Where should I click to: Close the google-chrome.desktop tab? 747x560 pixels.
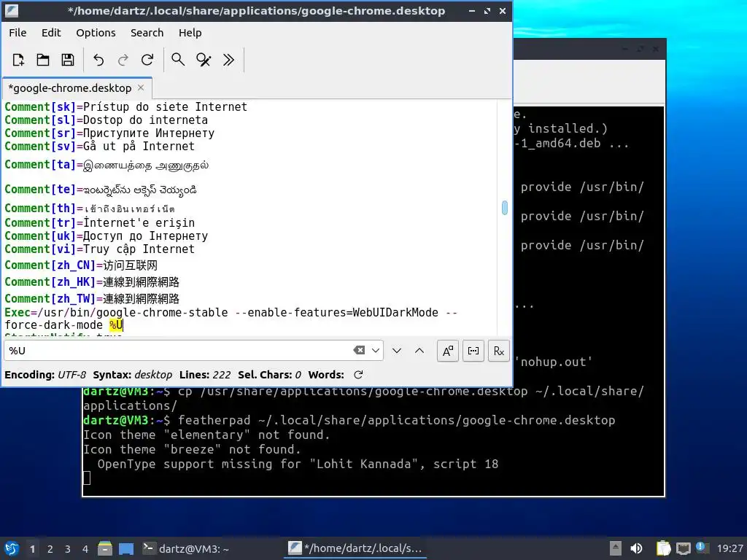141,87
